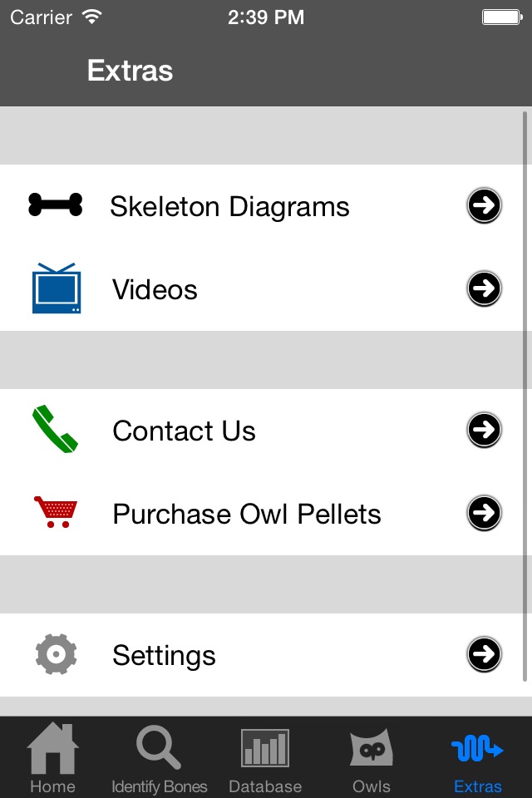Tap the battery indicator in the status bar
532x798 pixels.
[x=501, y=17]
